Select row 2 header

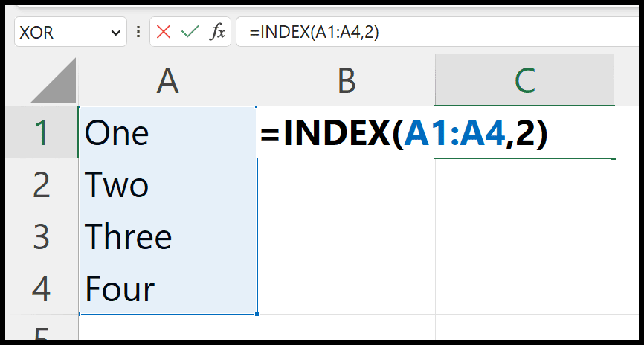point(42,184)
